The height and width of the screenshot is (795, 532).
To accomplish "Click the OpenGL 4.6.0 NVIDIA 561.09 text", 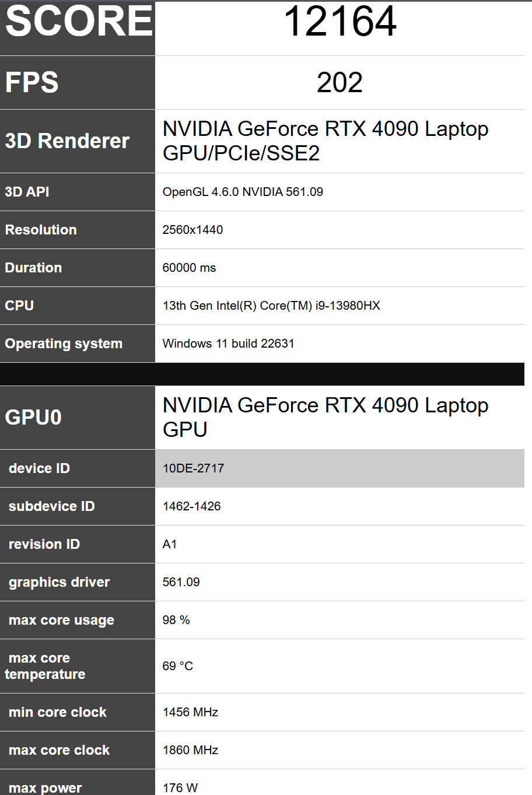I will 243,192.
